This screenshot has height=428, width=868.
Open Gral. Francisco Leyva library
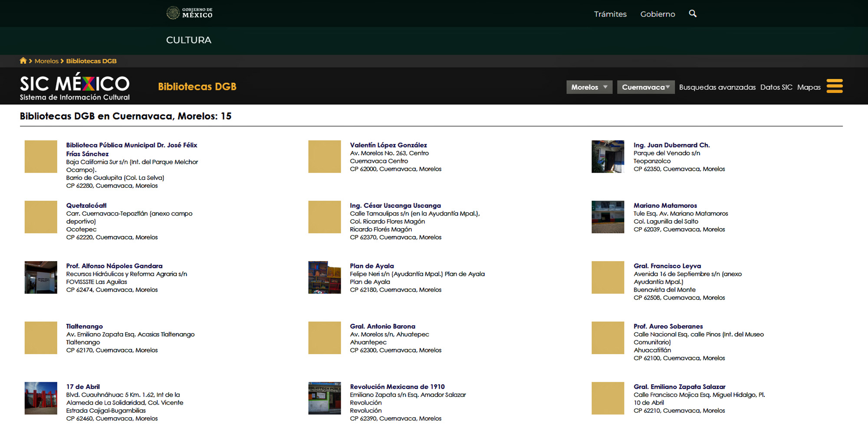coord(667,266)
